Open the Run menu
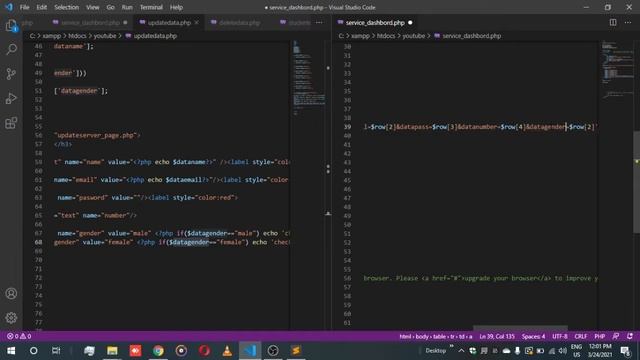Screen dimensions: 640x360 pos(127,7)
